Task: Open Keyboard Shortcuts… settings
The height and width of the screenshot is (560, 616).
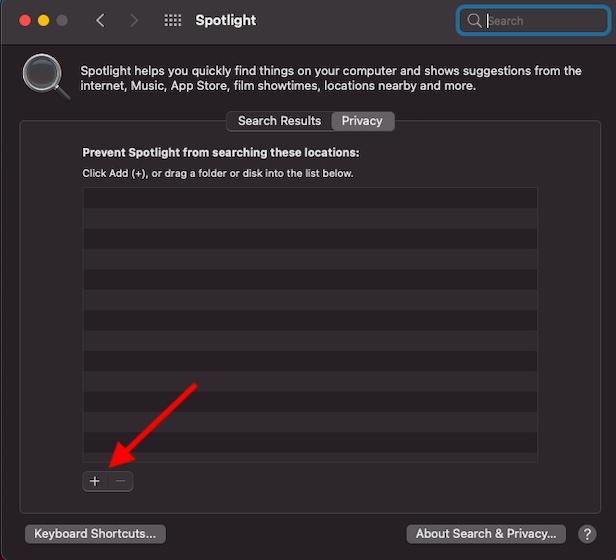Action: point(95,534)
